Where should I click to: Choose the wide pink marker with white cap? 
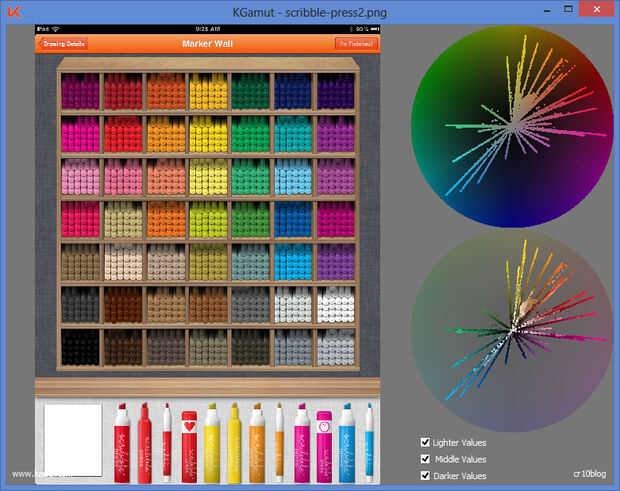(302, 443)
